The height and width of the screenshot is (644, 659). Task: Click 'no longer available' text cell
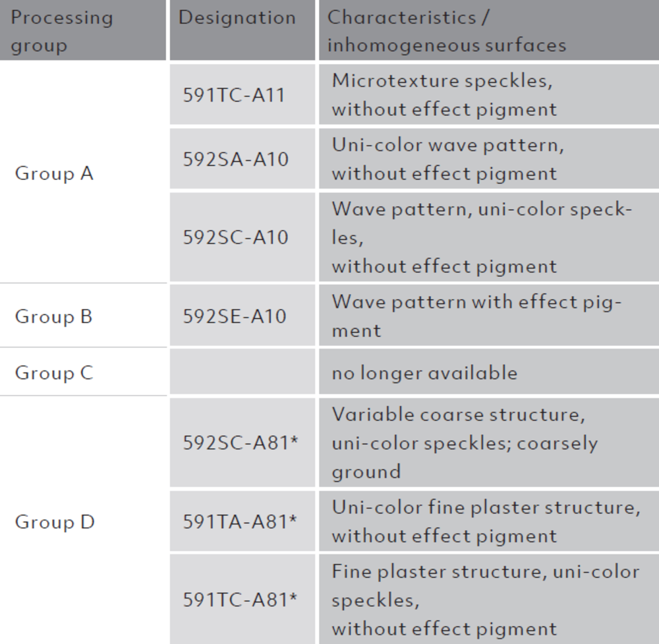pos(424,372)
